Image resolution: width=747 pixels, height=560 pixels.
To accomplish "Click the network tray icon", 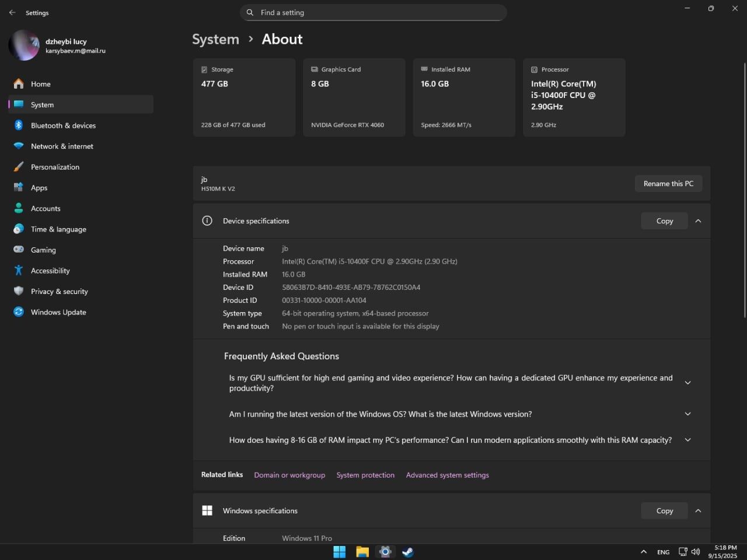I will [x=683, y=552].
